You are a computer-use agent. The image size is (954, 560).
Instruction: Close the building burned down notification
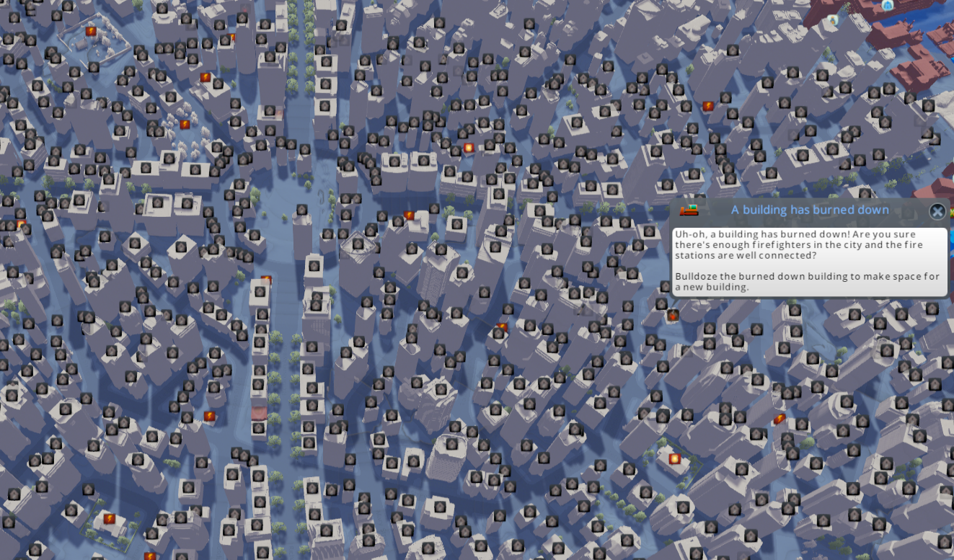pyautogui.click(x=937, y=211)
